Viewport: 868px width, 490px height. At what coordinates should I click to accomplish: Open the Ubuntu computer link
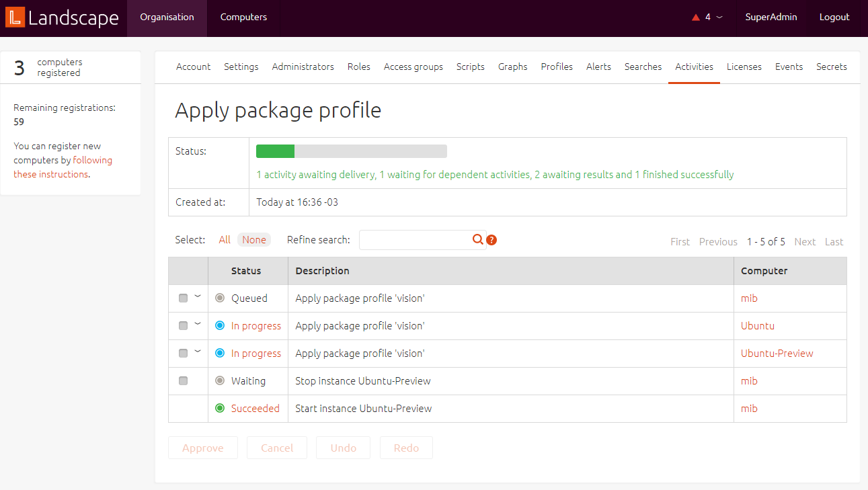(758, 325)
